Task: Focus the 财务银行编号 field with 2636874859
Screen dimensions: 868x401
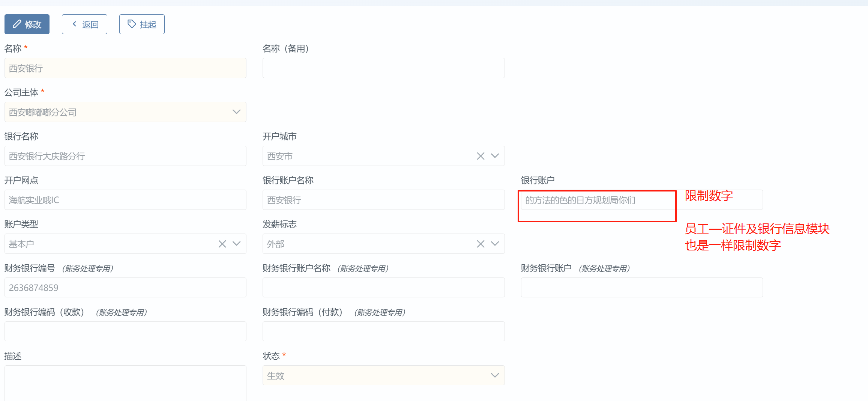Action: (x=125, y=288)
